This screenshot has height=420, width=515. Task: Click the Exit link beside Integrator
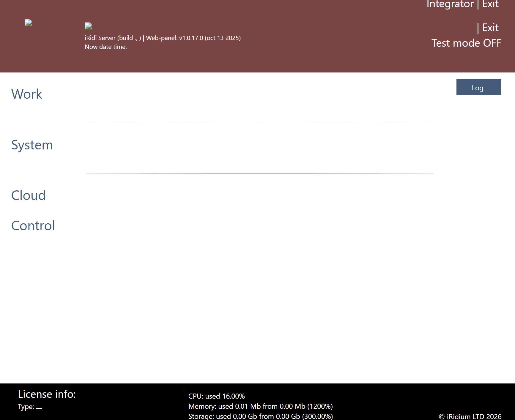pos(490,4)
